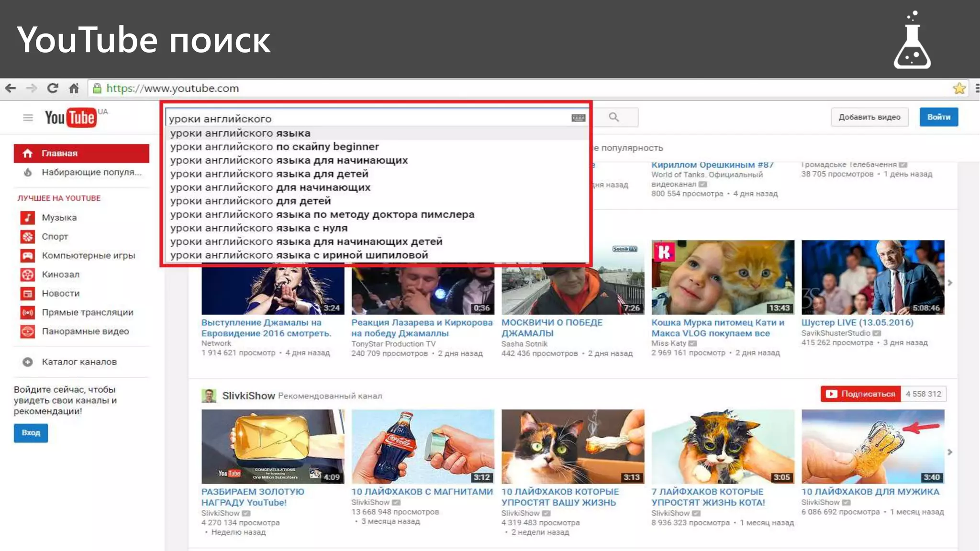Viewport: 980px width, 551px height.
Task: Choose suggestion "уроки английского для начинающих"
Action: (378, 187)
